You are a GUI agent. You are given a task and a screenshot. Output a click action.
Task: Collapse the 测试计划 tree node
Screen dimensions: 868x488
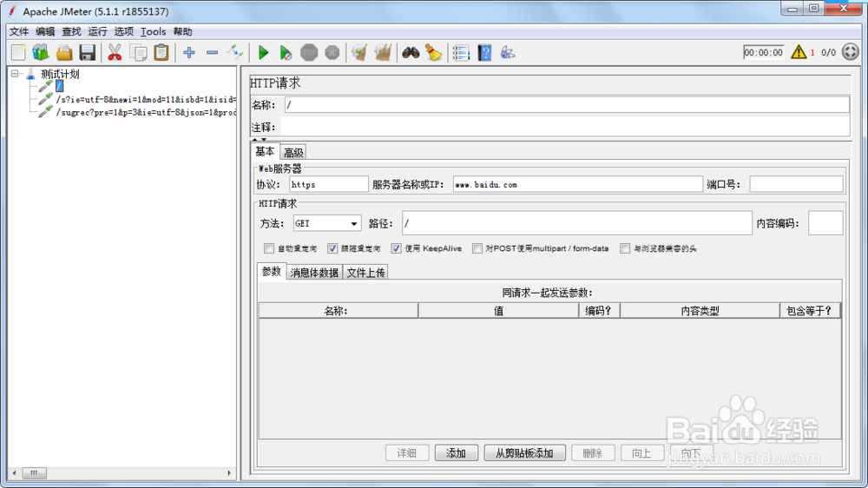coord(15,74)
